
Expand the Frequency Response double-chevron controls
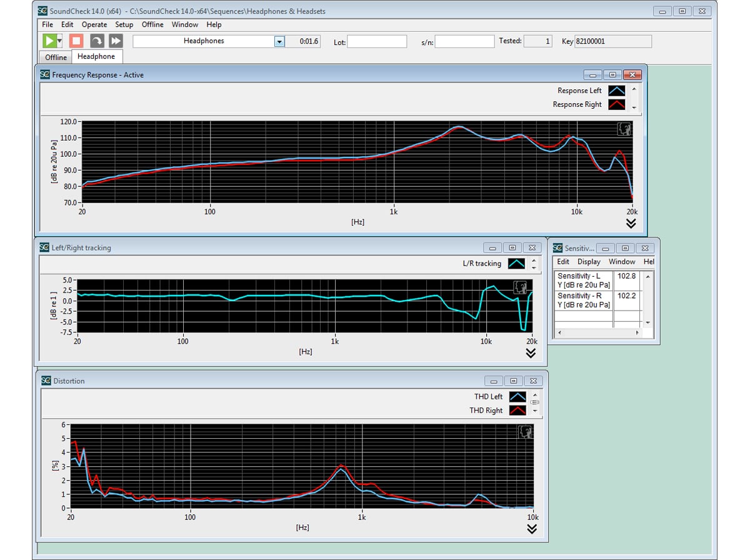tap(631, 223)
